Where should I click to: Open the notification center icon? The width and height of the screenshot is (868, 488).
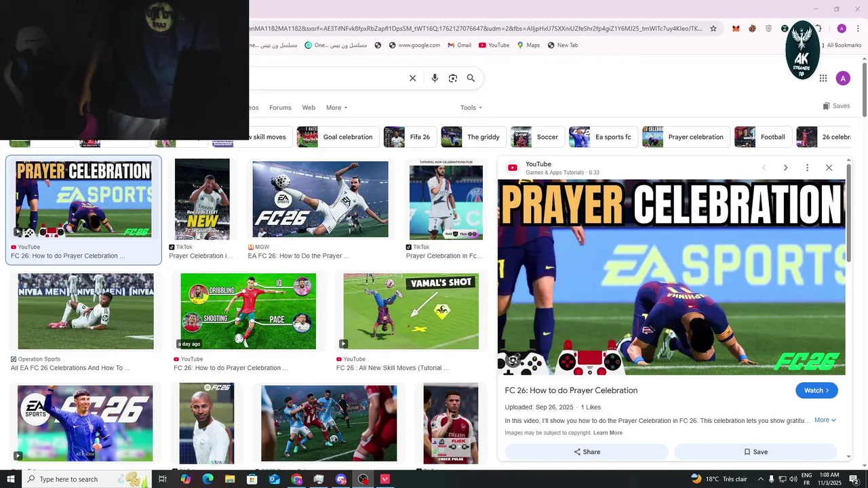[x=854, y=479]
